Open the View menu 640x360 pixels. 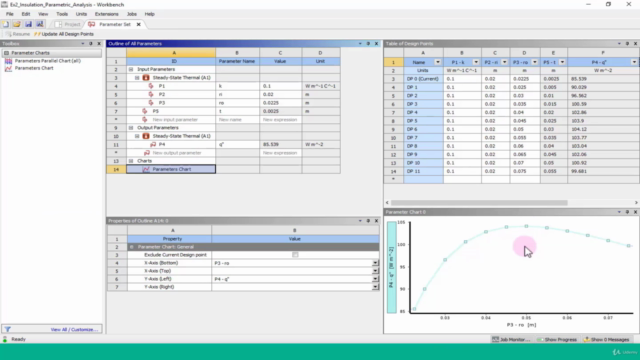tap(43, 14)
